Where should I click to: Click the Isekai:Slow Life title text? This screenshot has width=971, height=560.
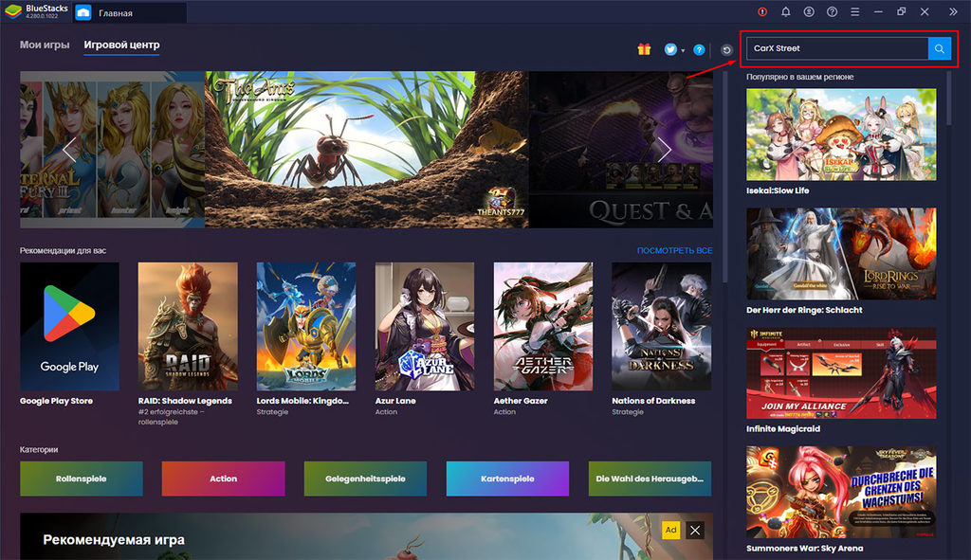click(778, 190)
